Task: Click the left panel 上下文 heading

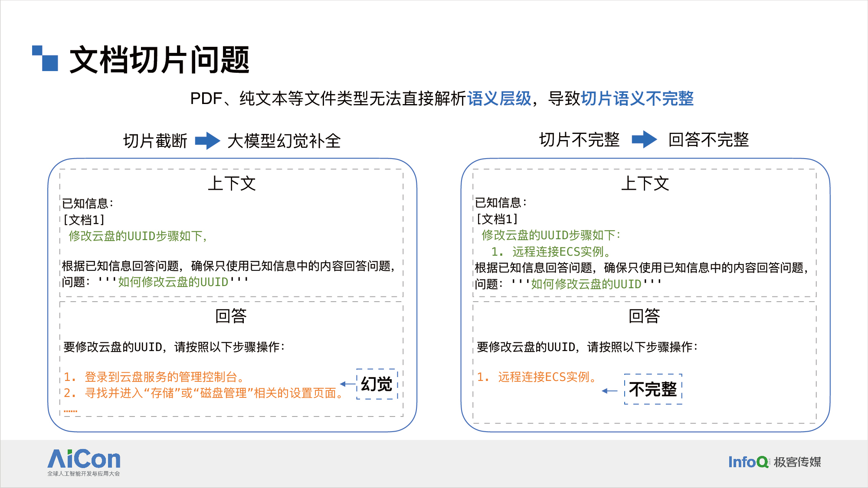Action: [x=232, y=183]
